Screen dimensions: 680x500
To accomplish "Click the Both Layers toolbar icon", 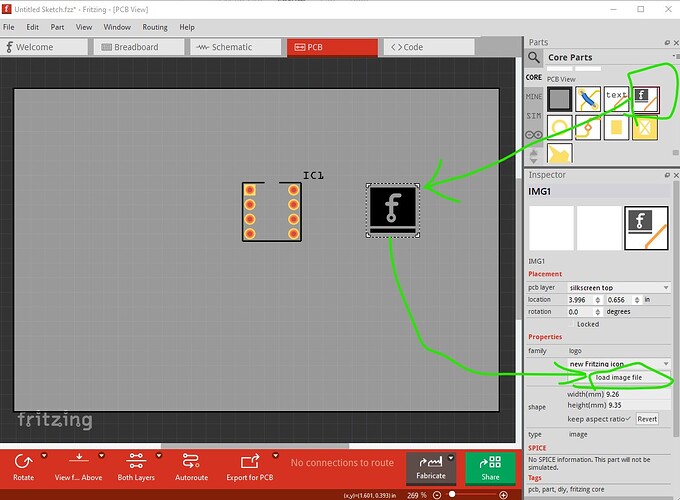I will (x=136, y=461).
